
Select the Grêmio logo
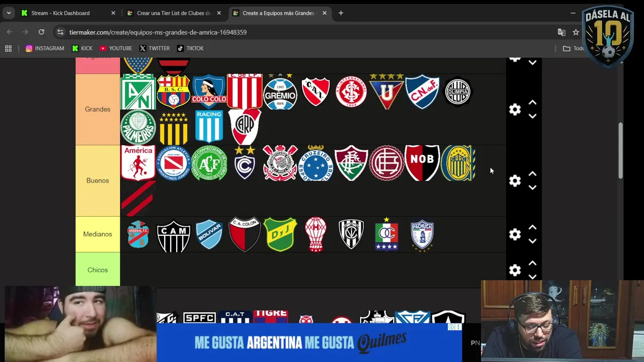[x=280, y=92]
